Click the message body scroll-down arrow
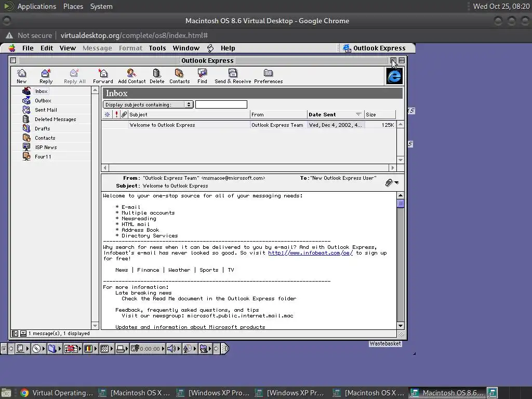The height and width of the screenshot is (399, 532). [x=401, y=326]
